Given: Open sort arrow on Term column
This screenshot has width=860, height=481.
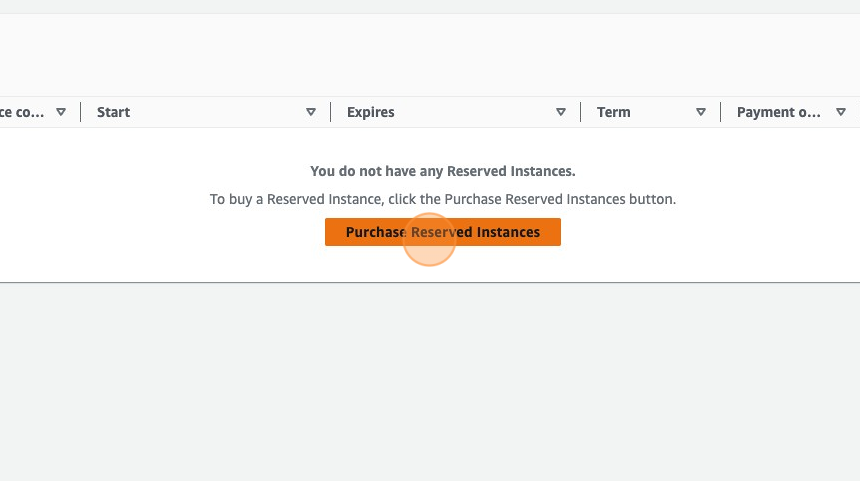Looking at the screenshot, I should tap(701, 112).
